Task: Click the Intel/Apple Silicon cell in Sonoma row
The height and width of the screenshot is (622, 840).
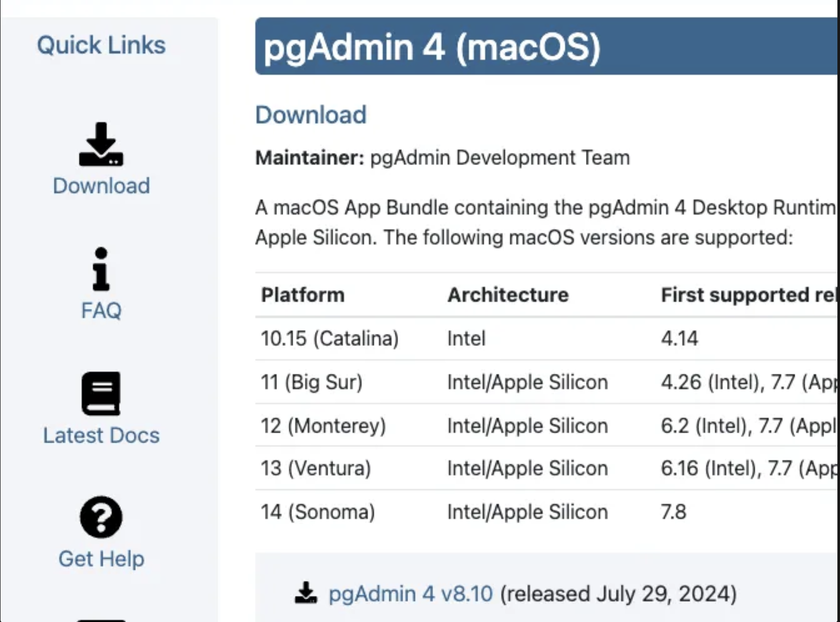Action: pyautogui.click(x=527, y=512)
